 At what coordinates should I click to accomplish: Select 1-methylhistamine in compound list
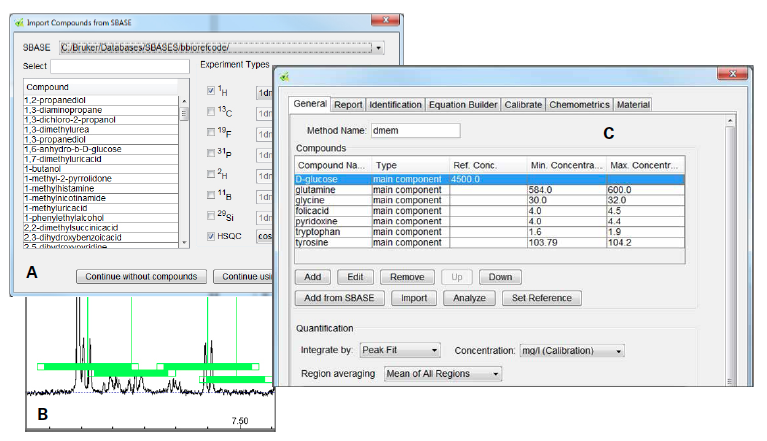(x=101, y=188)
